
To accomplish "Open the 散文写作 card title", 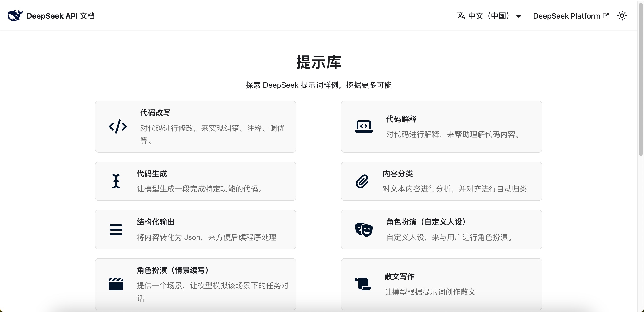I will 399,277.
